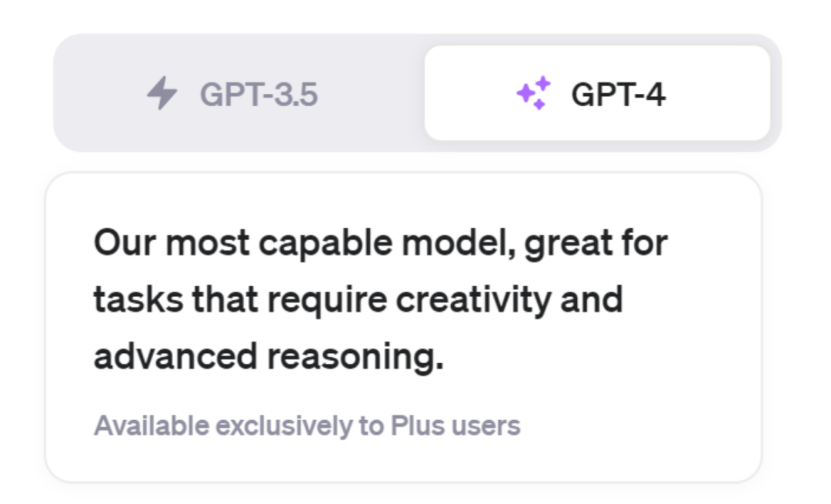This screenshot has width=831, height=504.
Task: Switch to the GPT-3.5 model tab
Action: pos(239,93)
